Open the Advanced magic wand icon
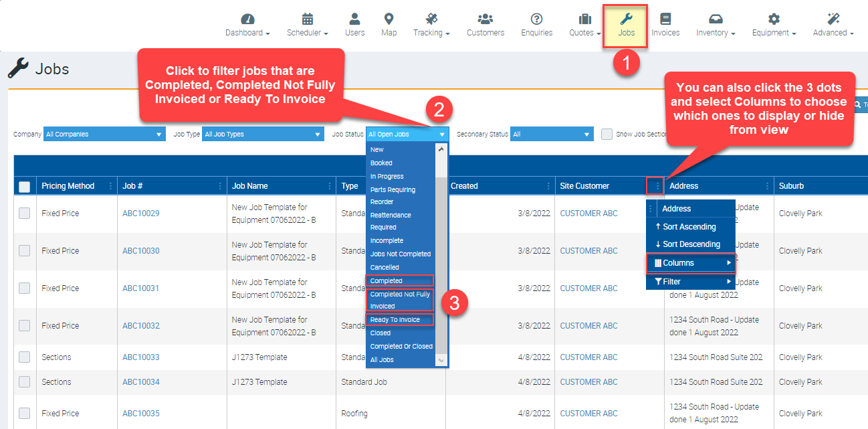 coord(833,19)
